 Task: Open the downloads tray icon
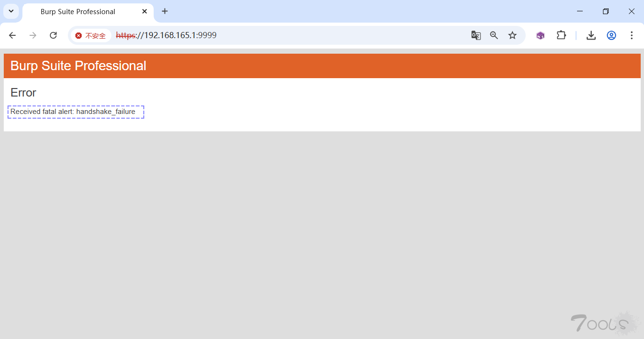(591, 35)
